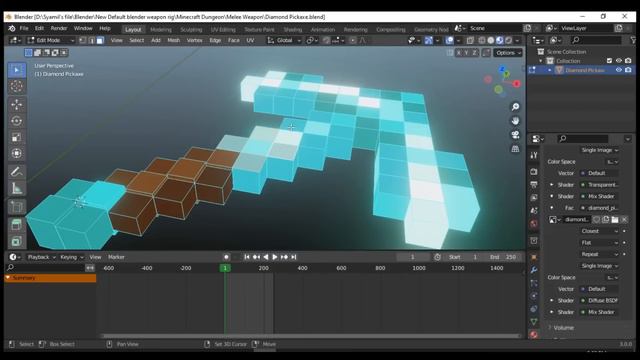Open the Keying dropdown in timeline
The height and width of the screenshot is (360, 640).
(71, 257)
